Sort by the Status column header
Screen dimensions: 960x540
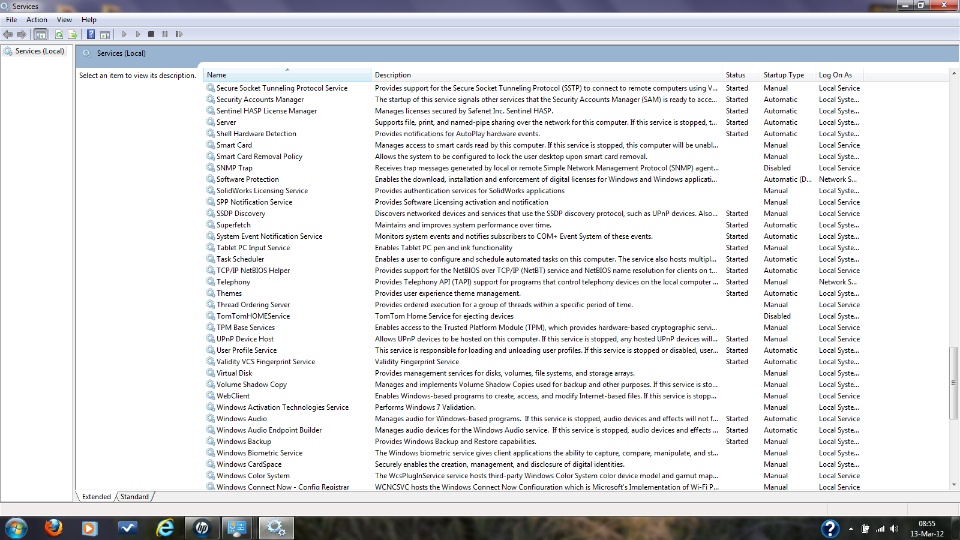click(x=741, y=75)
